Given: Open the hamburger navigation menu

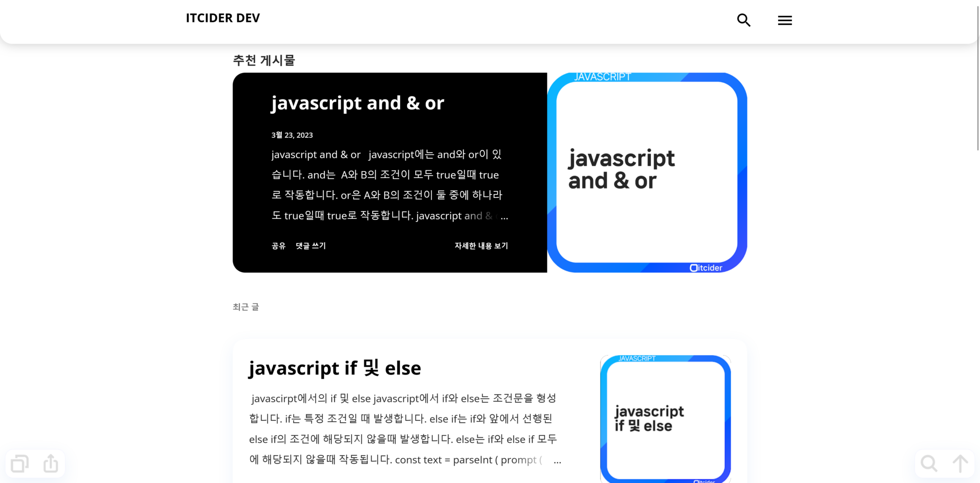Looking at the screenshot, I should point(784,20).
